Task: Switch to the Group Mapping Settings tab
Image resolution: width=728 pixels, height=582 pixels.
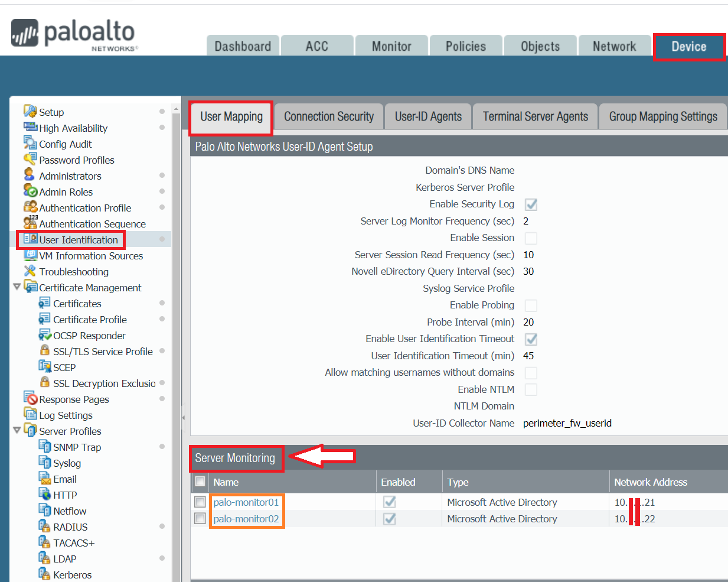Action: (x=663, y=116)
